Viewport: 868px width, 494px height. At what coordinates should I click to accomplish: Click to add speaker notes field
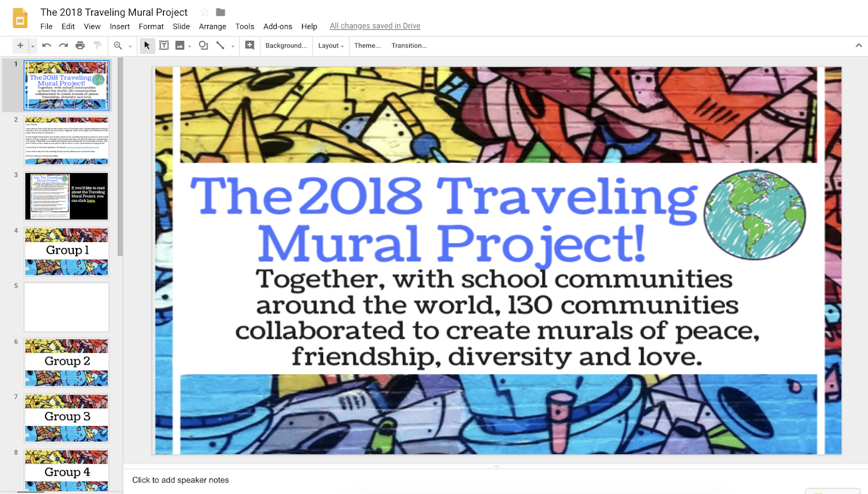(x=495, y=480)
